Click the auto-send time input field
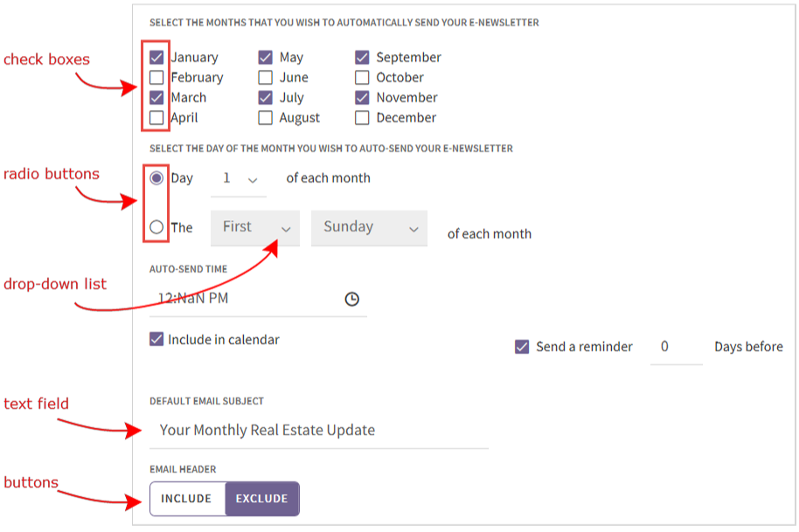 (x=245, y=299)
